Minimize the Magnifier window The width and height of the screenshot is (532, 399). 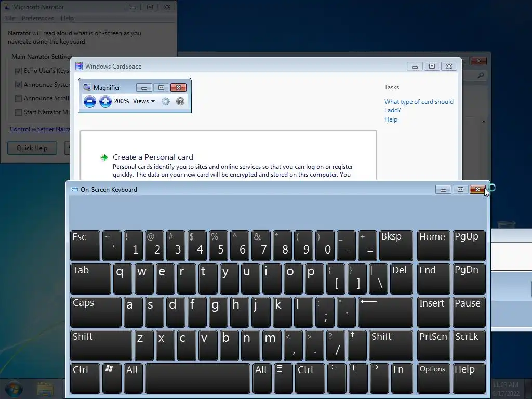pyautogui.click(x=144, y=88)
